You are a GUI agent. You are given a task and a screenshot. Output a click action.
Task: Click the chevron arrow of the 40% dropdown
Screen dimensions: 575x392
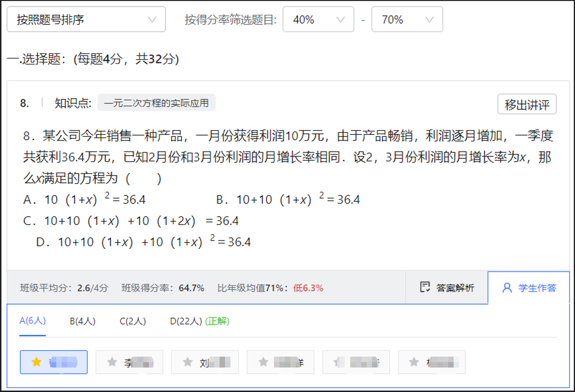click(340, 19)
